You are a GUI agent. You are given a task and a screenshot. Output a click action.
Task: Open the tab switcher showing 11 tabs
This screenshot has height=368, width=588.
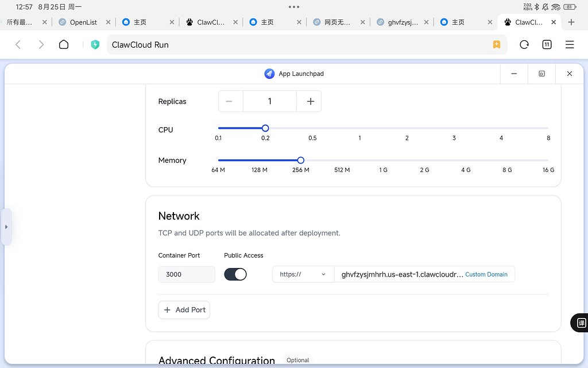click(547, 45)
